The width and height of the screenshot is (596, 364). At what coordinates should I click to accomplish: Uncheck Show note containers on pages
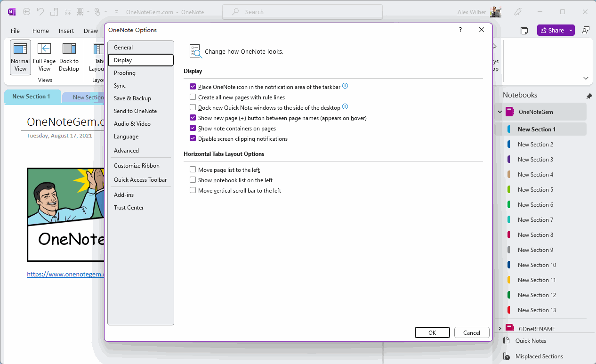(x=193, y=128)
